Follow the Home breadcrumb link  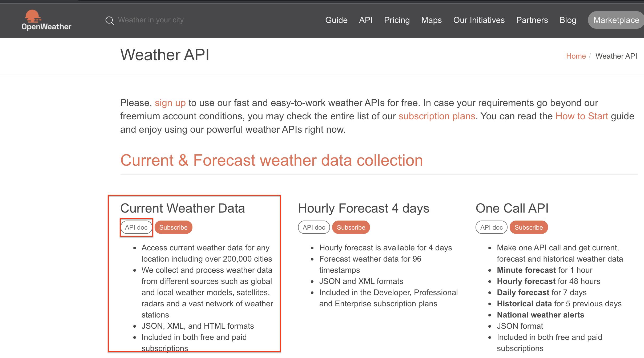(575, 56)
